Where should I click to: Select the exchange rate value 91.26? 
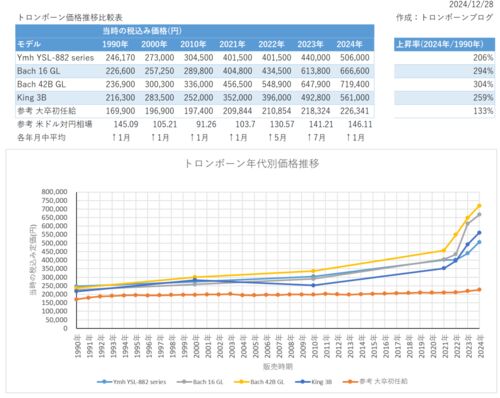pyautogui.click(x=206, y=124)
